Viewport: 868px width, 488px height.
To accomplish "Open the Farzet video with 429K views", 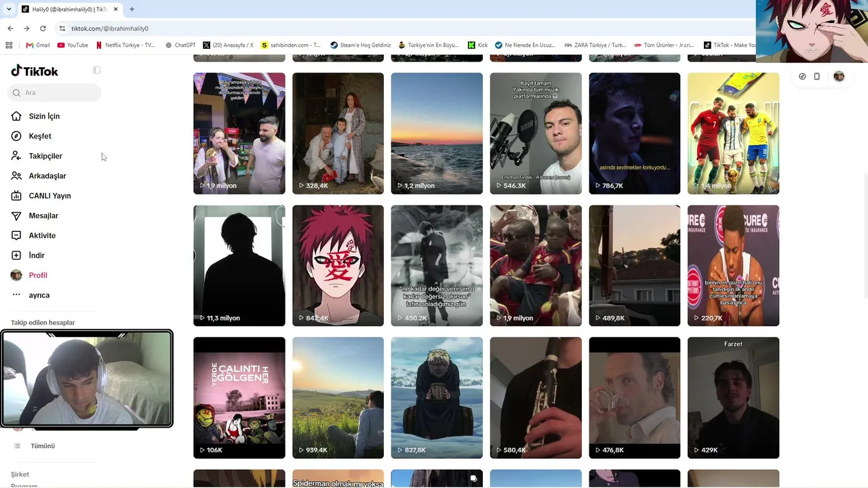I will (x=733, y=398).
